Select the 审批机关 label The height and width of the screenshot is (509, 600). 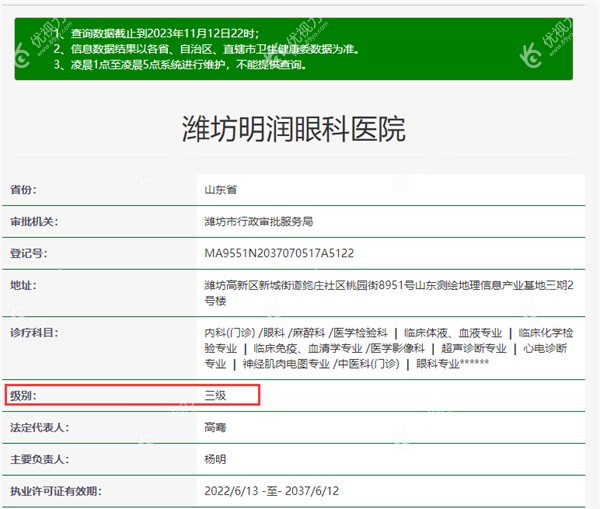tap(34, 221)
